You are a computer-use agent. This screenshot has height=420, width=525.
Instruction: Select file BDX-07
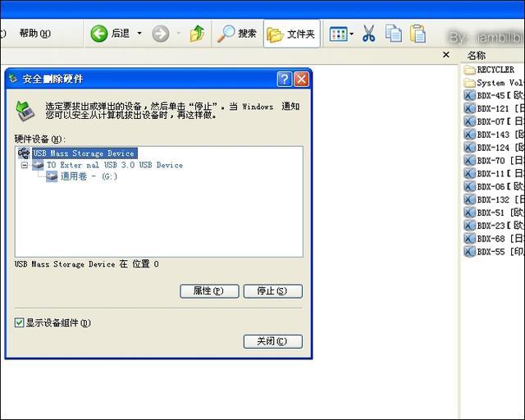[494, 121]
